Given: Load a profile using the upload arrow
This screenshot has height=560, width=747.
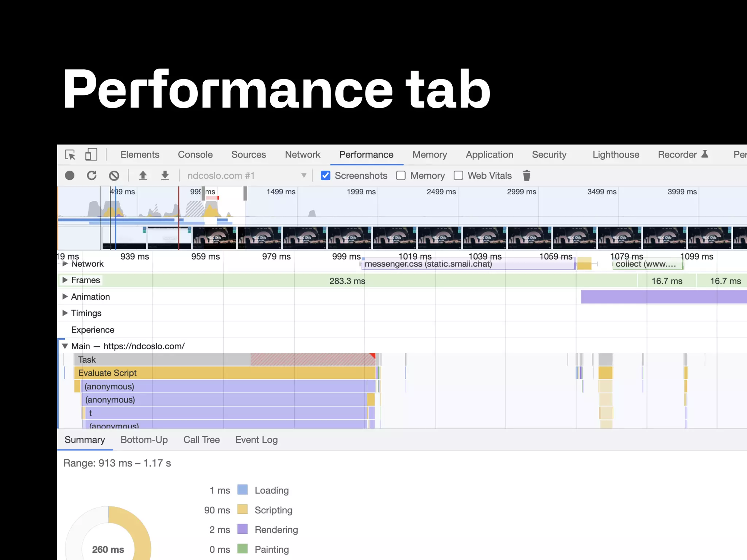Looking at the screenshot, I should tap(143, 176).
